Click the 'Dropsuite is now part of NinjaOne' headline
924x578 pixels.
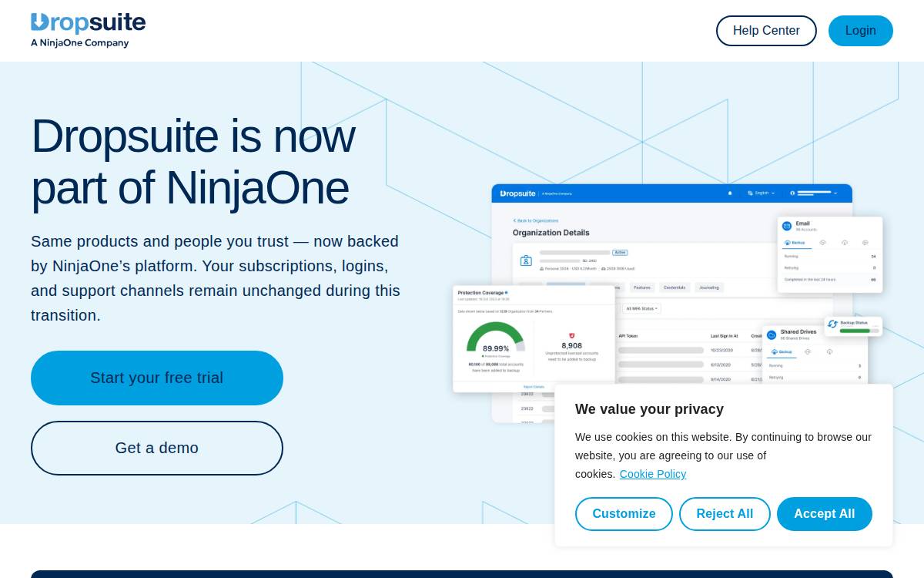192,161
